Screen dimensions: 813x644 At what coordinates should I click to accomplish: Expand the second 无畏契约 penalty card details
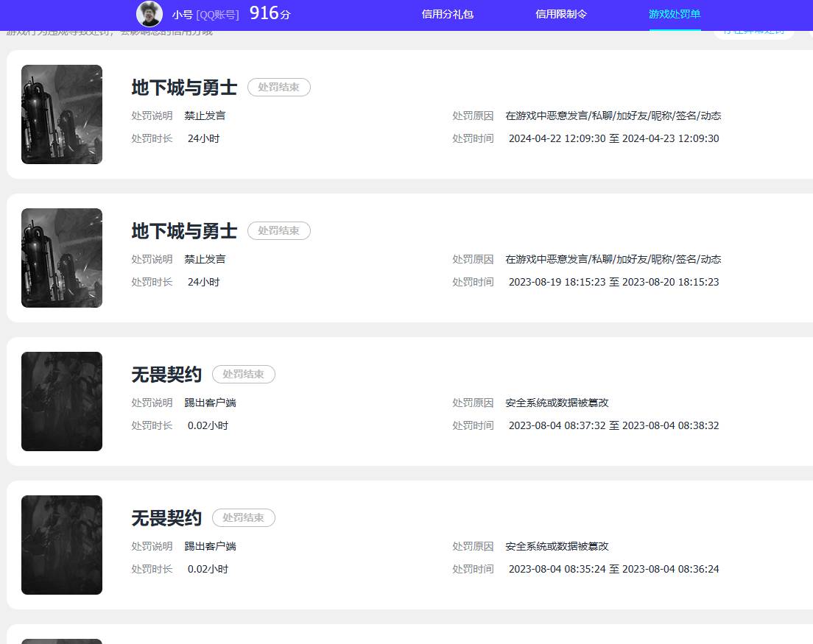[405, 545]
